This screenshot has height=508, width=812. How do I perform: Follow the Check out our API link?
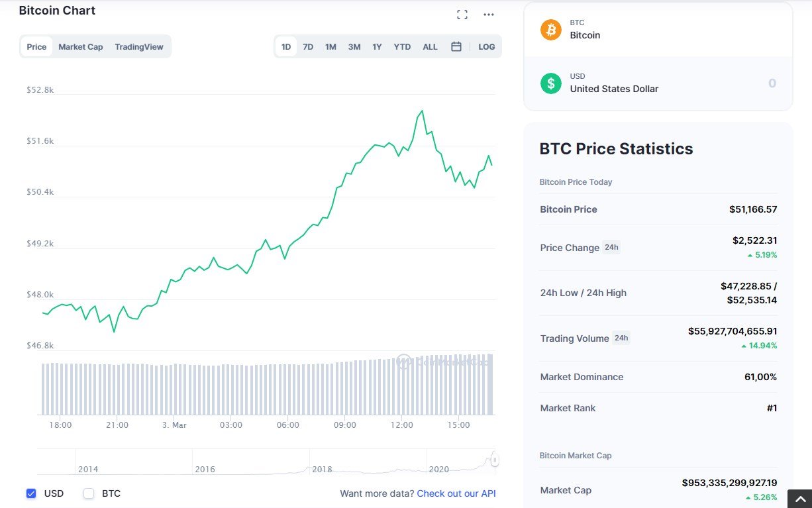pos(456,493)
